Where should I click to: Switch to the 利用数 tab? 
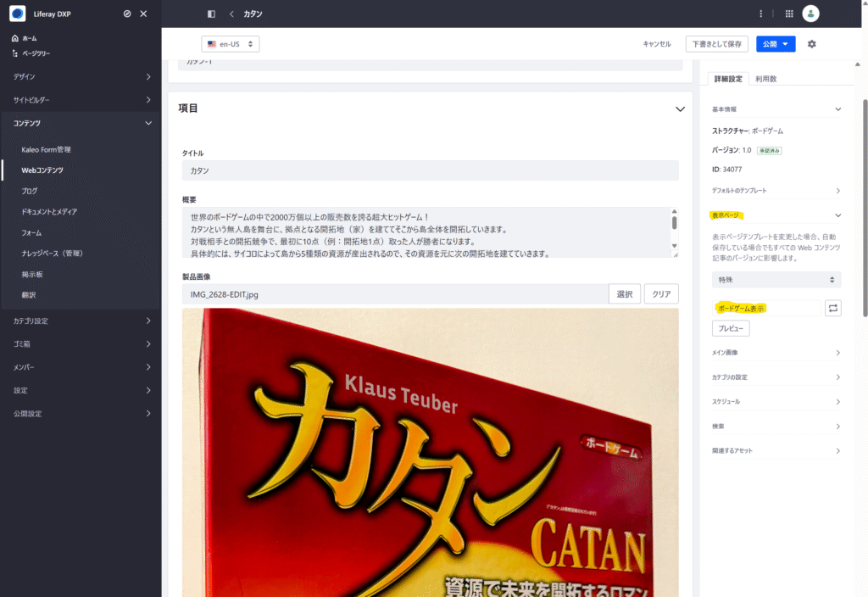click(x=766, y=79)
